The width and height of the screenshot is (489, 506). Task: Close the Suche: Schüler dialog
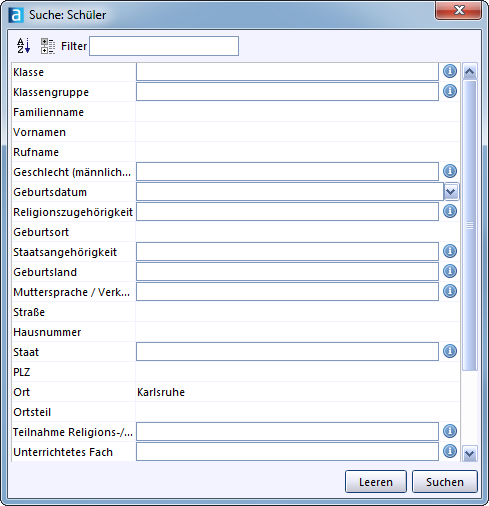click(x=458, y=11)
